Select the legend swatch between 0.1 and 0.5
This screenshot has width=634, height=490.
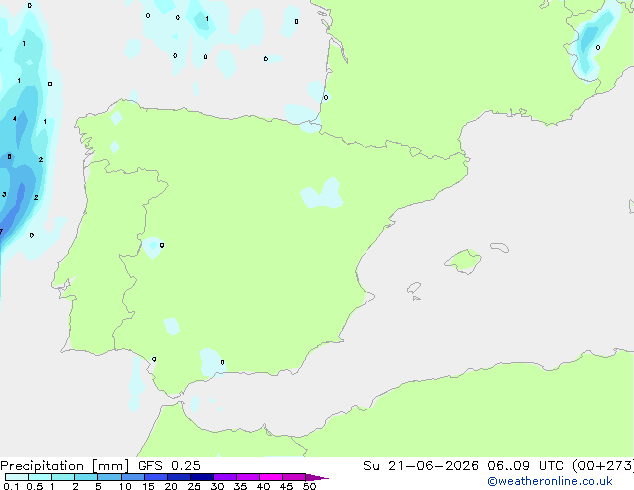(x=17, y=477)
